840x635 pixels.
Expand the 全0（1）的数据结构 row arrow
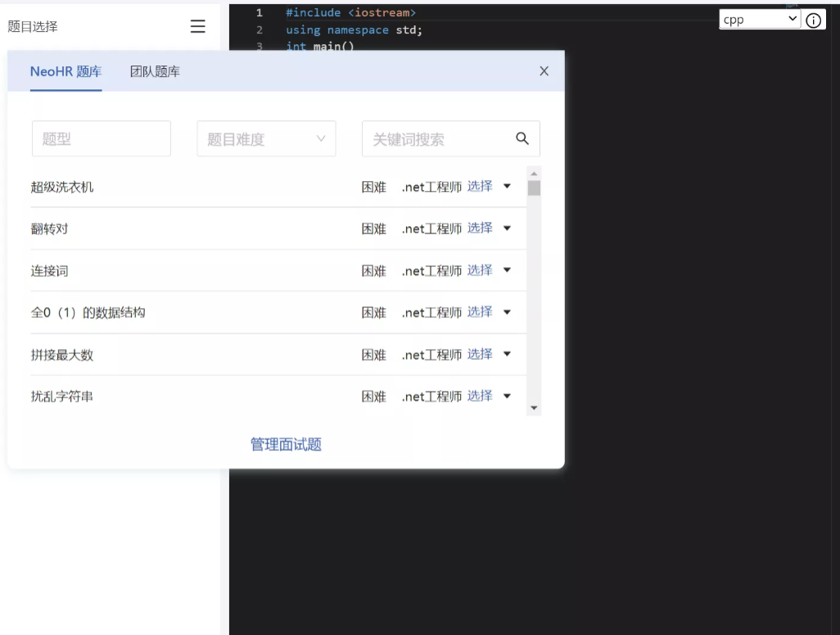507,311
